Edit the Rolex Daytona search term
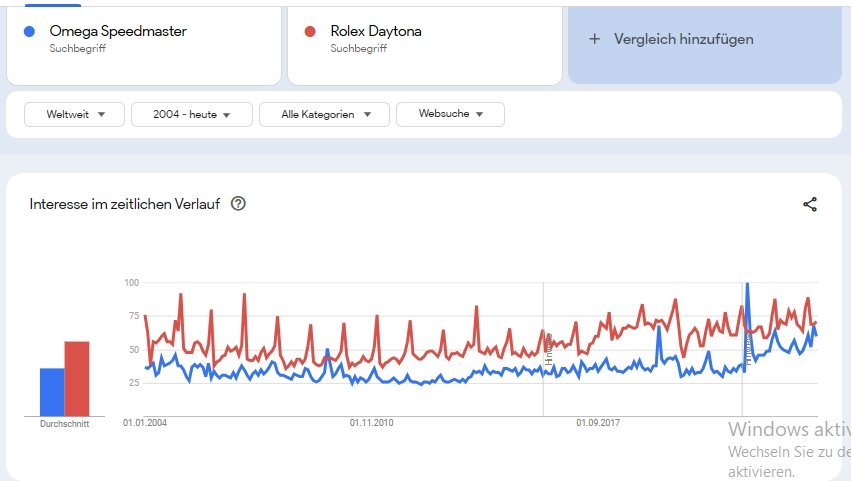The width and height of the screenshot is (851, 481). click(x=375, y=31)
